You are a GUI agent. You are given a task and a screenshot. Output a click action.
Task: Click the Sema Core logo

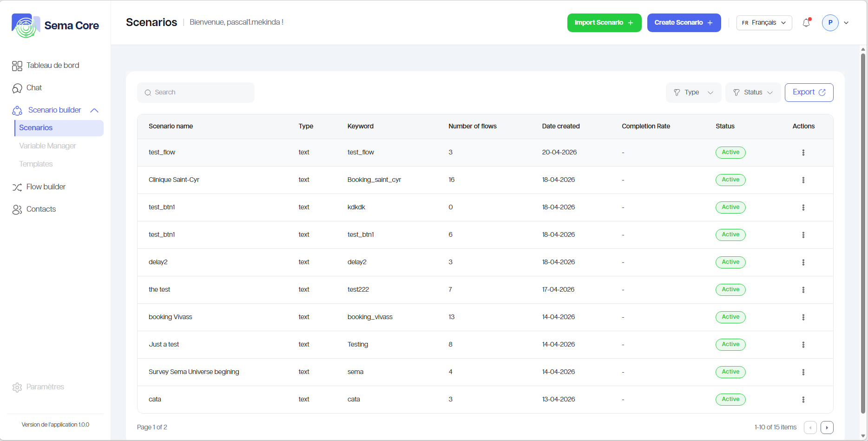tap(55, 26)
